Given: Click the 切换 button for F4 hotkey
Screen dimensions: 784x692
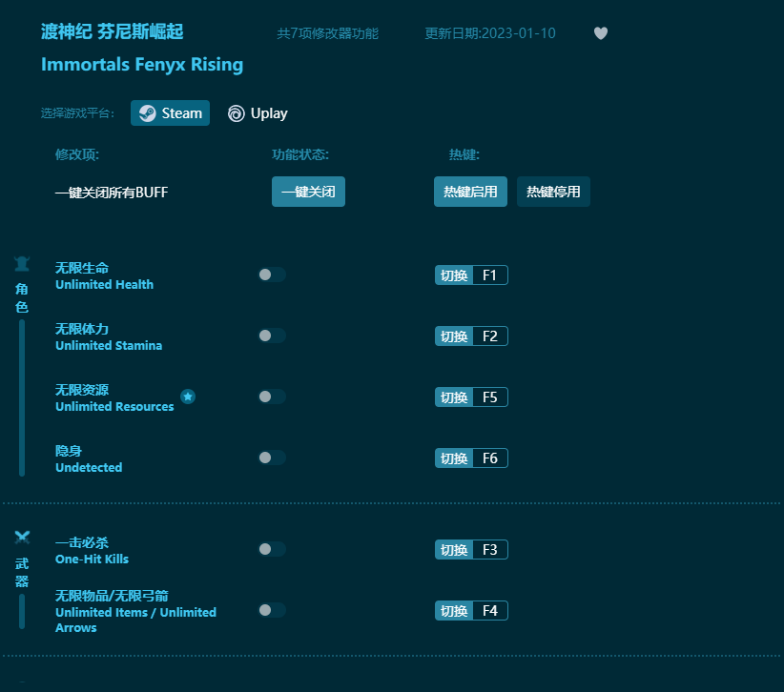Looking at the screenshot, I should tap(454, 611).
